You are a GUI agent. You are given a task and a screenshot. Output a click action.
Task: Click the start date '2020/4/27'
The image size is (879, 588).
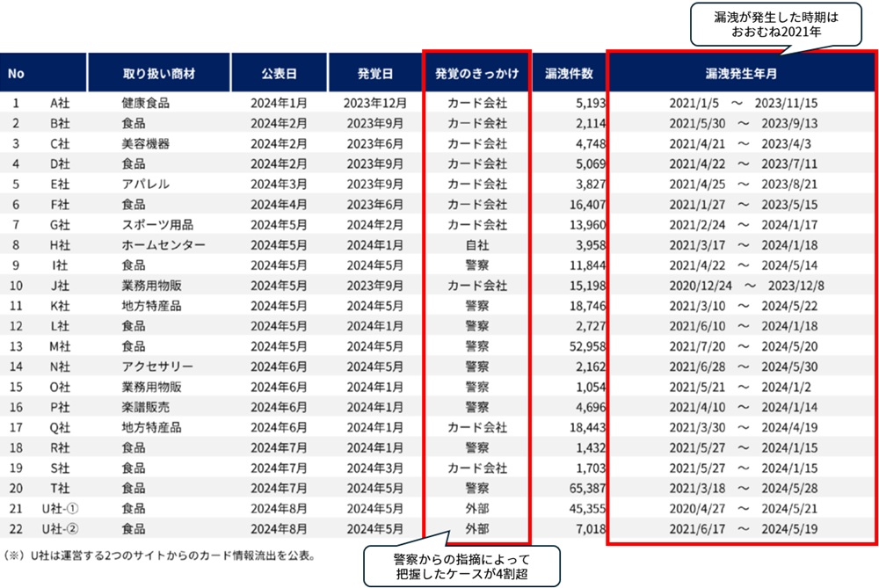pos(697,508)
